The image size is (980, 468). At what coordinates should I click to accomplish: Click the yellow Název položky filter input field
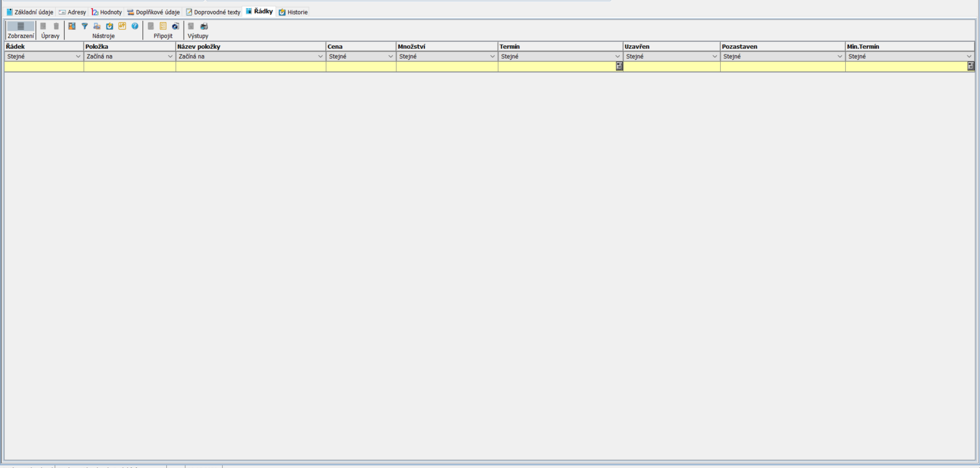coord(251,67)
